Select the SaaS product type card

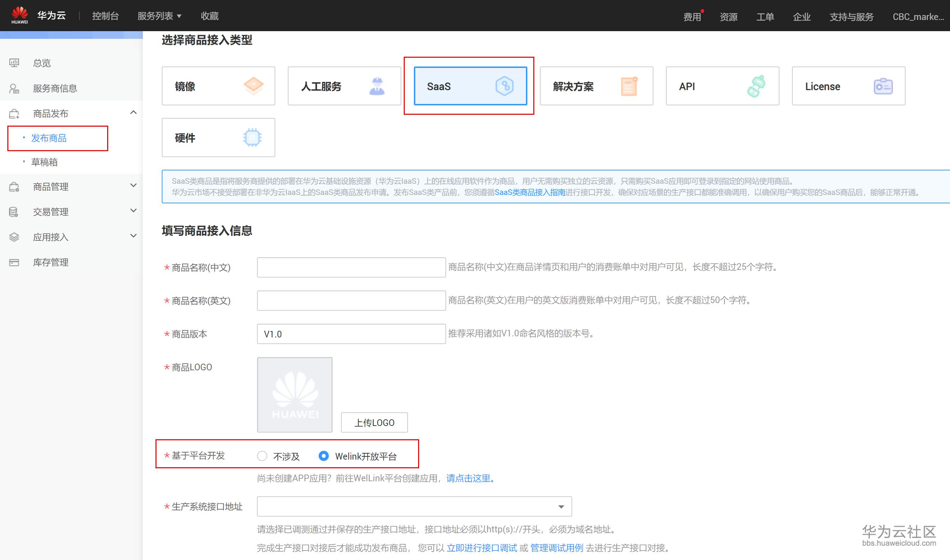coord(470,86)
